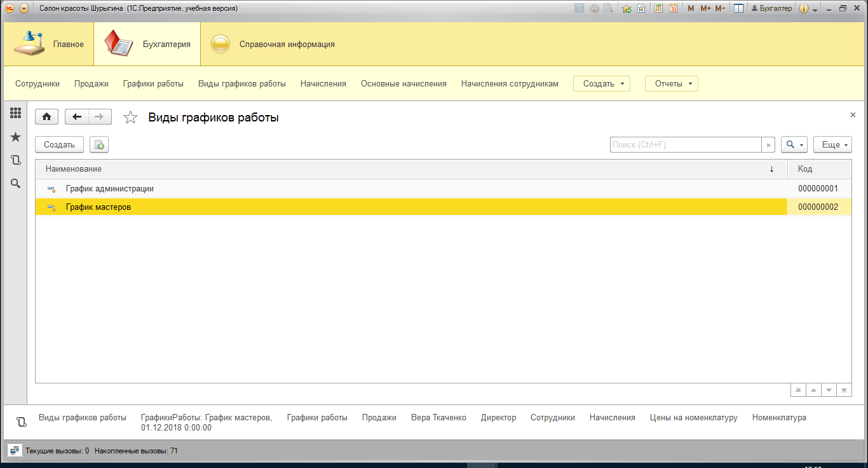868x468 pixels.
Task: Open Начисления from command panel
Action: [323, 83]
